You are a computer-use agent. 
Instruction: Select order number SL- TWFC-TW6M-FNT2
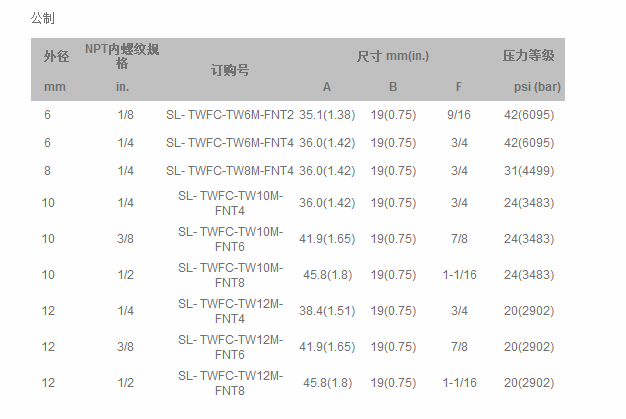pyautogui.click(x=230, y=115)
